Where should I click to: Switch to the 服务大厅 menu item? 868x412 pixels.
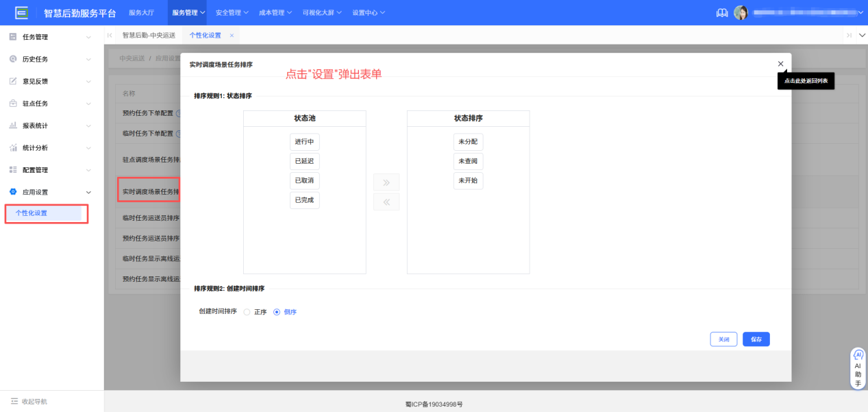tap(142, 12)
